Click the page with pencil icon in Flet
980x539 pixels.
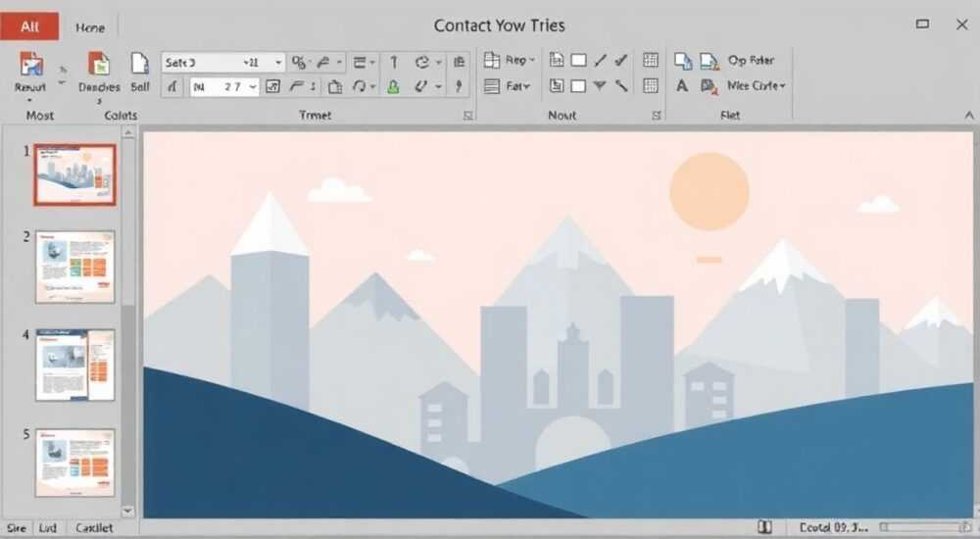[x=710, y=62]
